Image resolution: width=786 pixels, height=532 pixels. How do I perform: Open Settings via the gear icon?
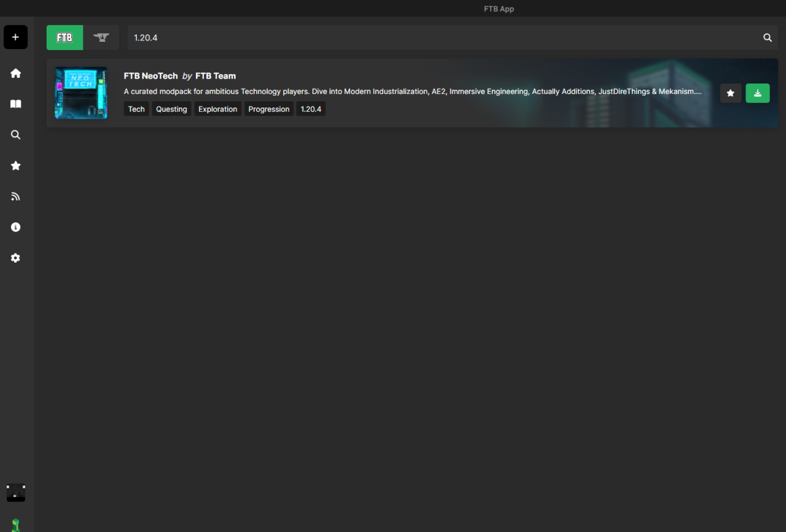point(15,258)
